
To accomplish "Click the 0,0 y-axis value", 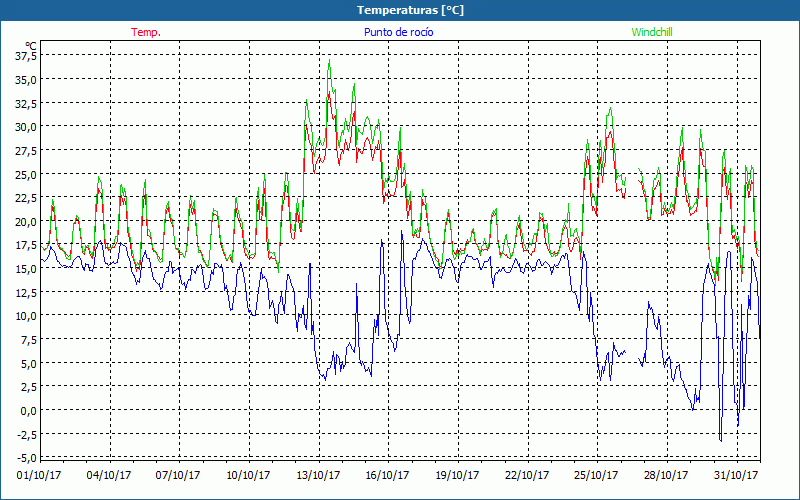I will click(28, 410).
